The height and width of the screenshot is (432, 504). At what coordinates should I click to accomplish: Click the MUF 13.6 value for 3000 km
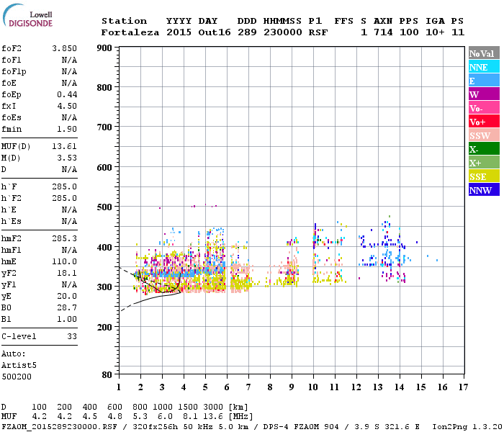(x=213, y=417)
